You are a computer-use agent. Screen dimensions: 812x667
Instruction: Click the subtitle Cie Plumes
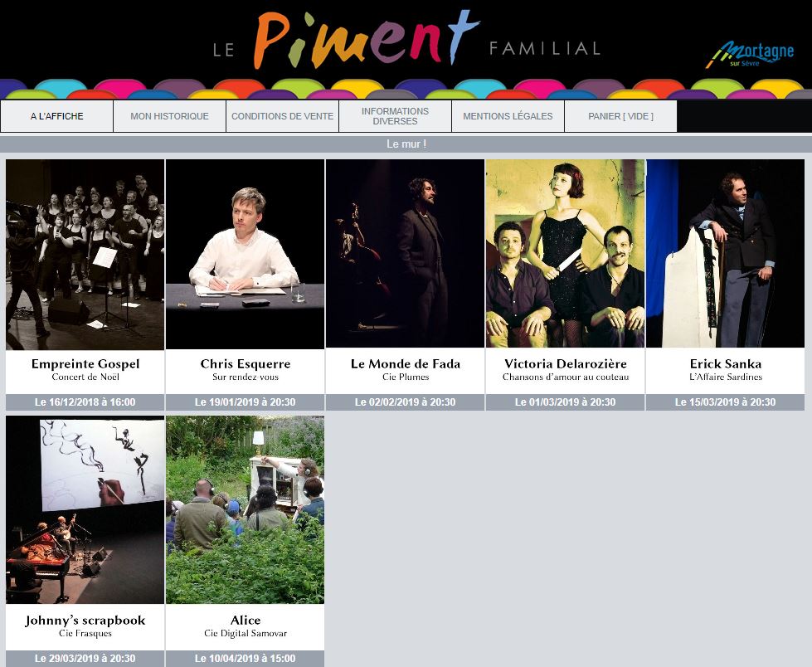pos(406,377)
